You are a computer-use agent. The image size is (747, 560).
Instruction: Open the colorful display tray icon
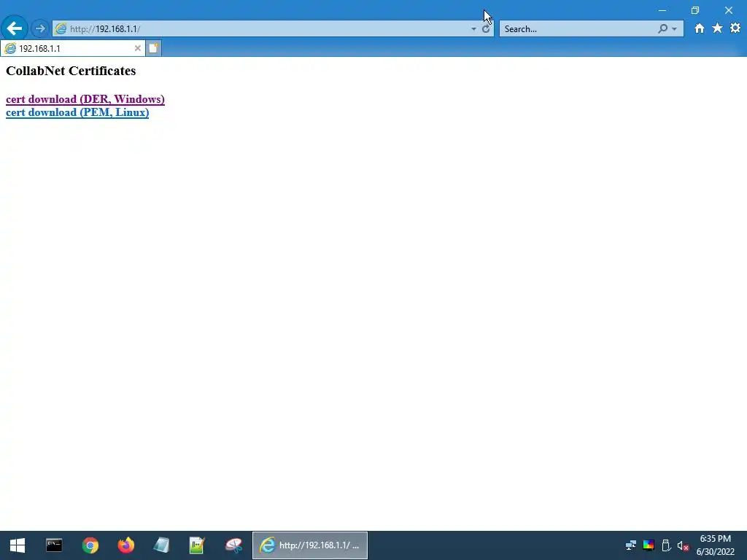coord(649,545)
